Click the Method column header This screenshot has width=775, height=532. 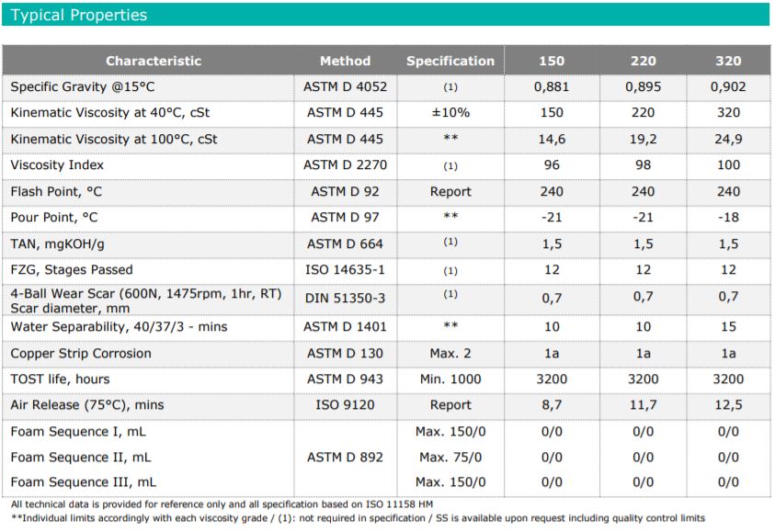tap(345, 61)
